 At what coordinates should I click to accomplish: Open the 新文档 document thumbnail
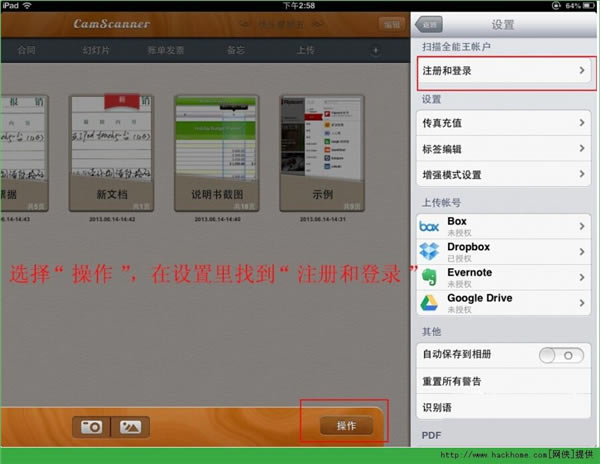[111, 153]
